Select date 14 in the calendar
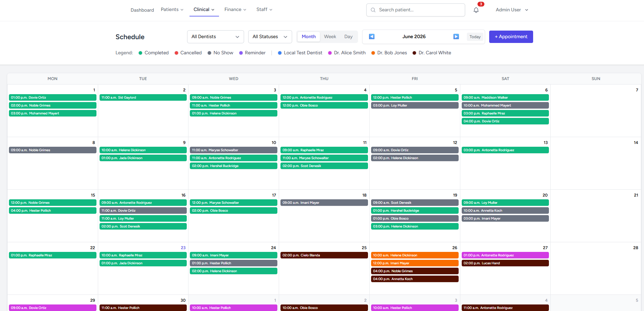This screenshot has height=311, width=644. (636, 143)
